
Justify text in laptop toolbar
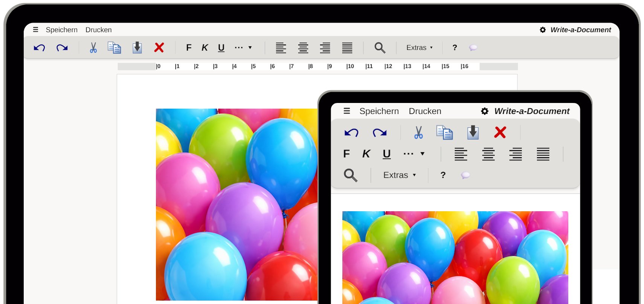click(x=347, y=48)
